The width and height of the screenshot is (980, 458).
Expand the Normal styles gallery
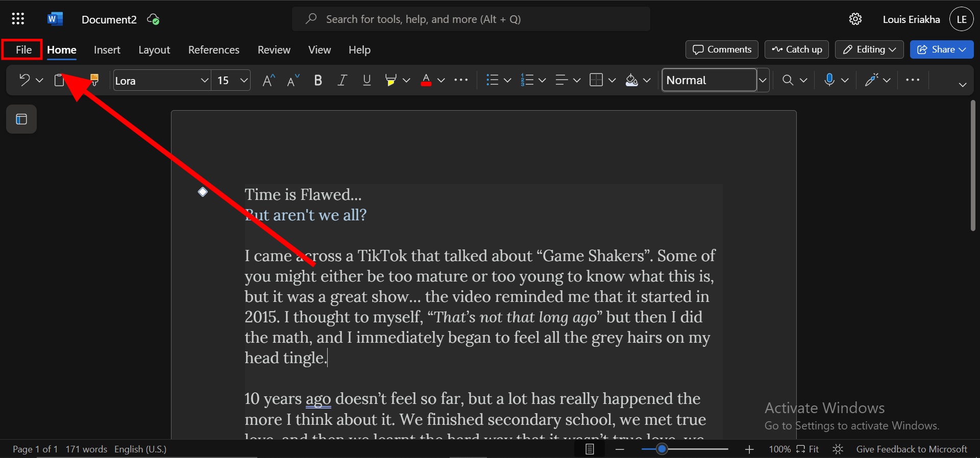click(763, 81)
